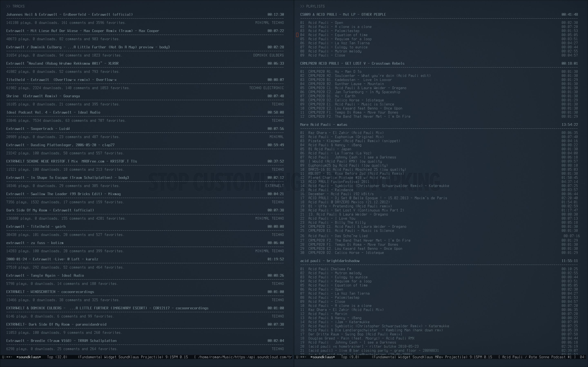Select Dark Side Of My Room official track

[50, 210]
